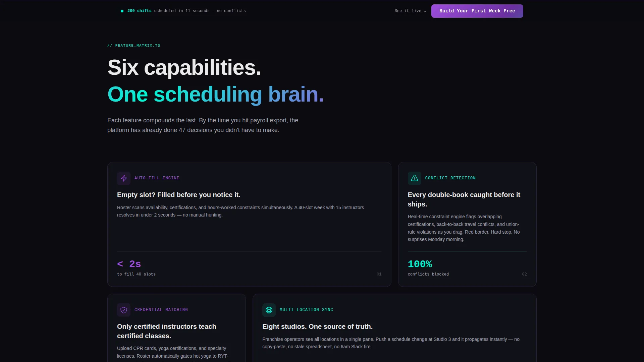Click the Six capabilities. headline
This screenshot has width=644, height=362.
184,67
